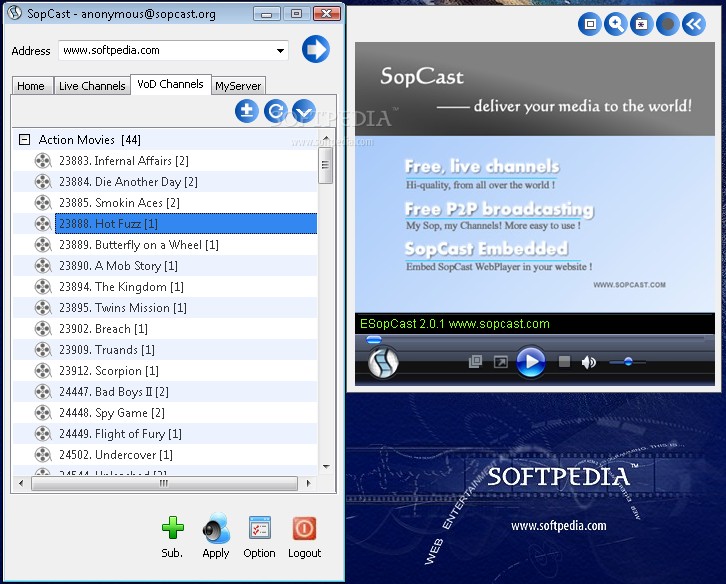Click the stacked-windows icon in player controls

point(476,362)
